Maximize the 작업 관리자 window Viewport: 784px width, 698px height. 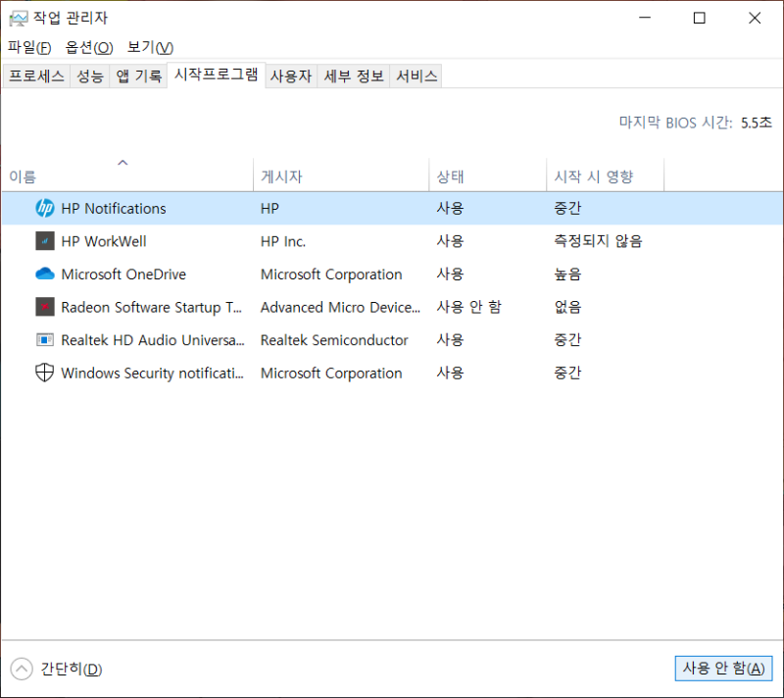700,18
